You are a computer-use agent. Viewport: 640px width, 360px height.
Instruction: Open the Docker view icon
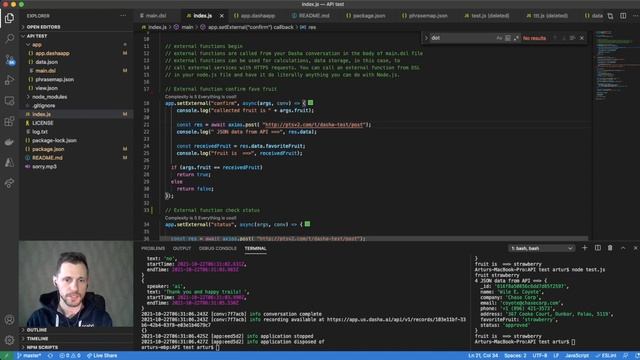click(9, 142)
